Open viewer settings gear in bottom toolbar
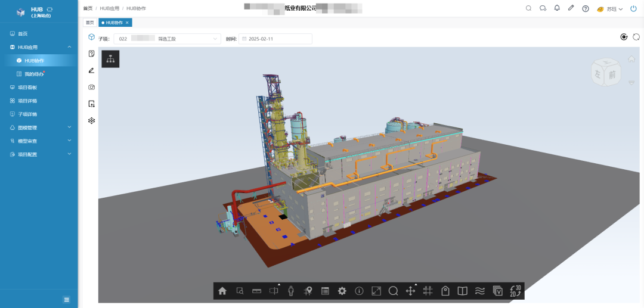Viewport: 644px width, 308px height. (342, 291)
